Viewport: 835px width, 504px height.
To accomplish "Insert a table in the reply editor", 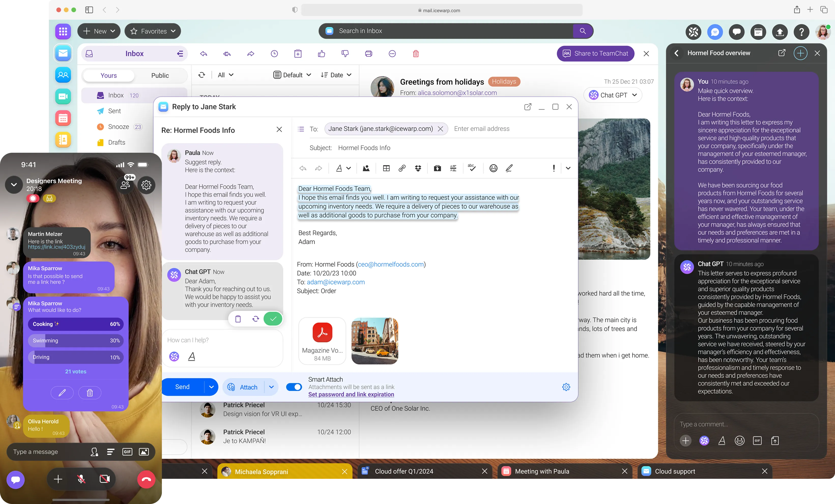I will [x=386, y=168].
